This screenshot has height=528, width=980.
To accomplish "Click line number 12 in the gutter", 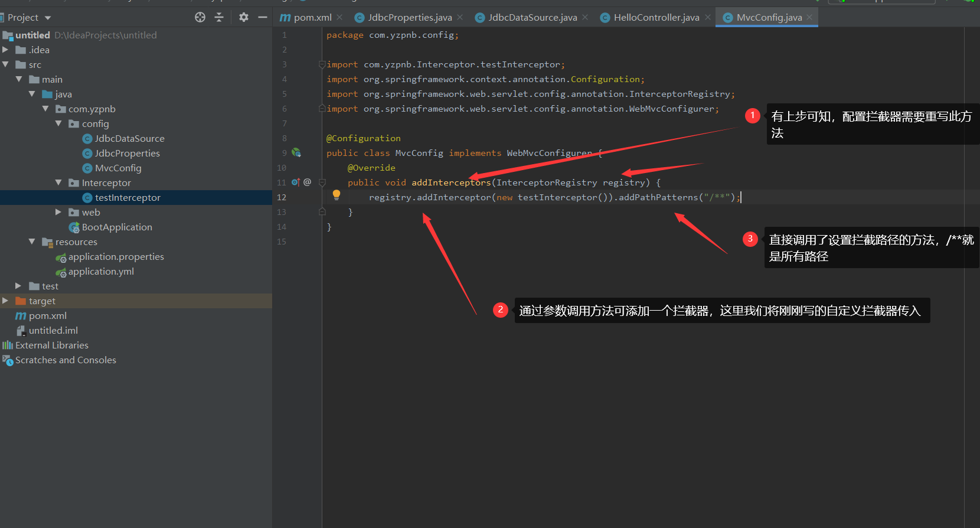I will (282, 197).
